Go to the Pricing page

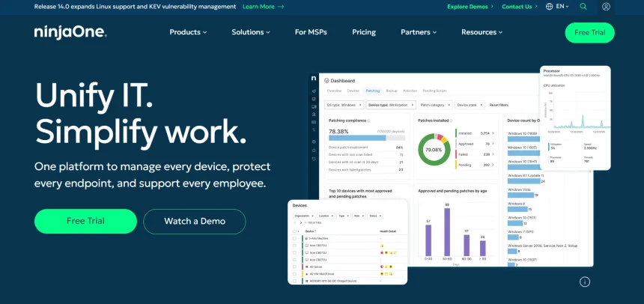coord(364,32)
